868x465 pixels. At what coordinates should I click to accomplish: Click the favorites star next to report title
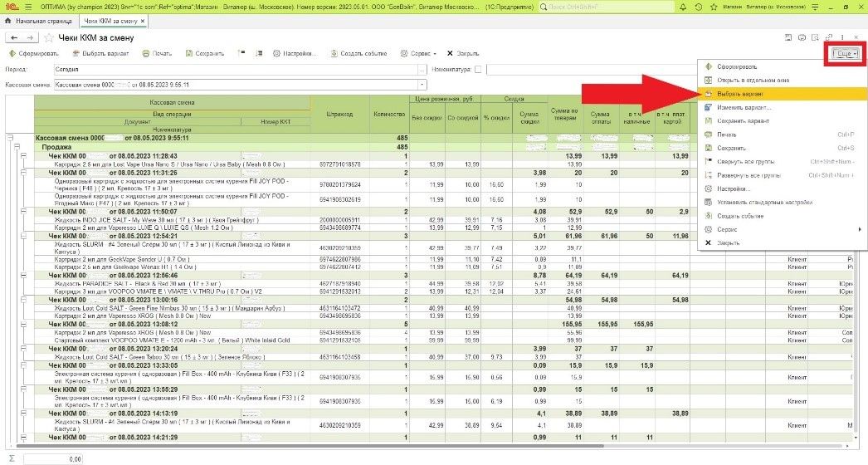(48, 38)
